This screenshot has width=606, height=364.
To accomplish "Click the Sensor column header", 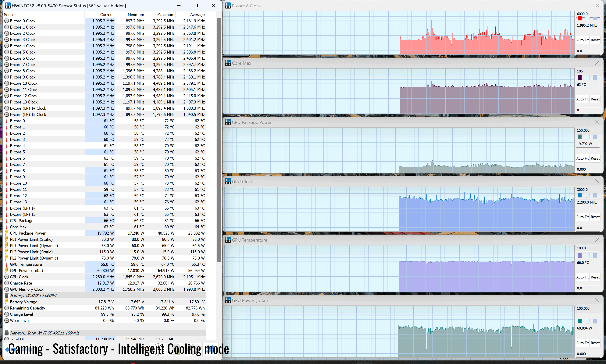I will pyautogui.click(x=44, y=15).
